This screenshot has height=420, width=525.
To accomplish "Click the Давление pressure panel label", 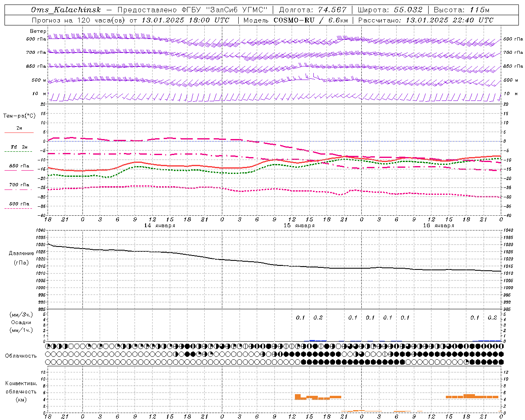I will [21, 253].
